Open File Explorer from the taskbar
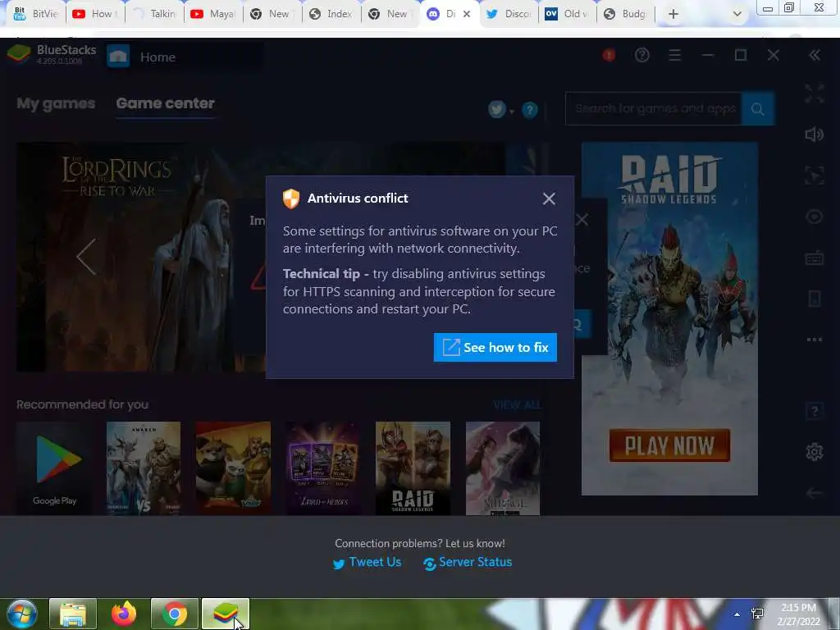The image size is (840, 630). pos(73,614)
